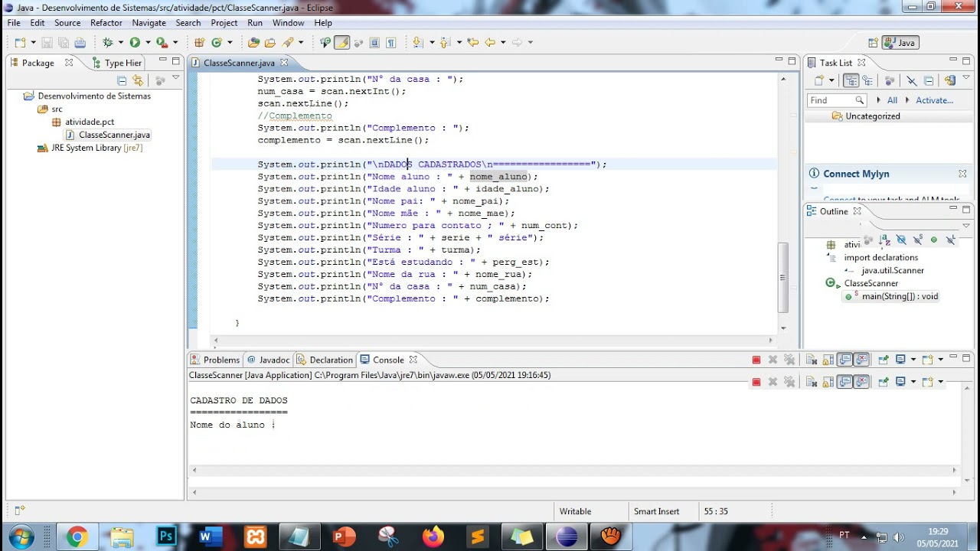980x551 pixels.
Task: Click Synchronize Changed icon in Task List
Action: (x=949, y=80)
